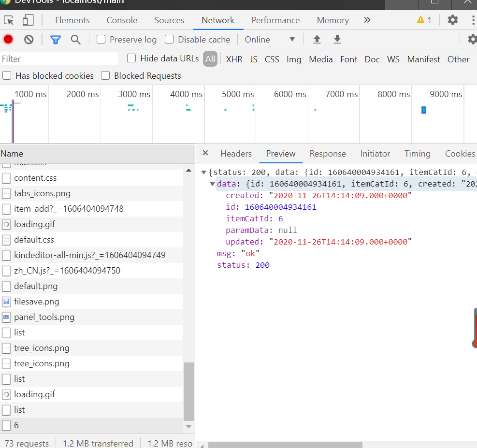Collapse the data object node
The image size is (477, 448).
pyautogui.click(x=212, y=184)
